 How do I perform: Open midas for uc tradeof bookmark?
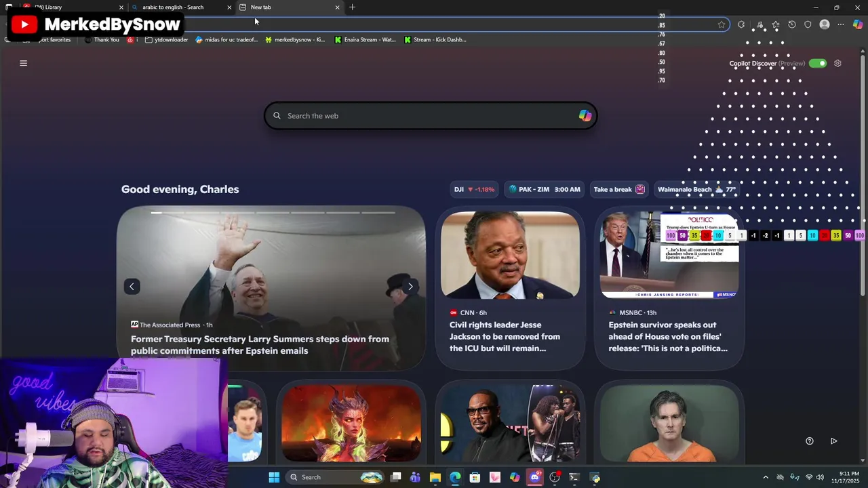click(x=226, y=40)
